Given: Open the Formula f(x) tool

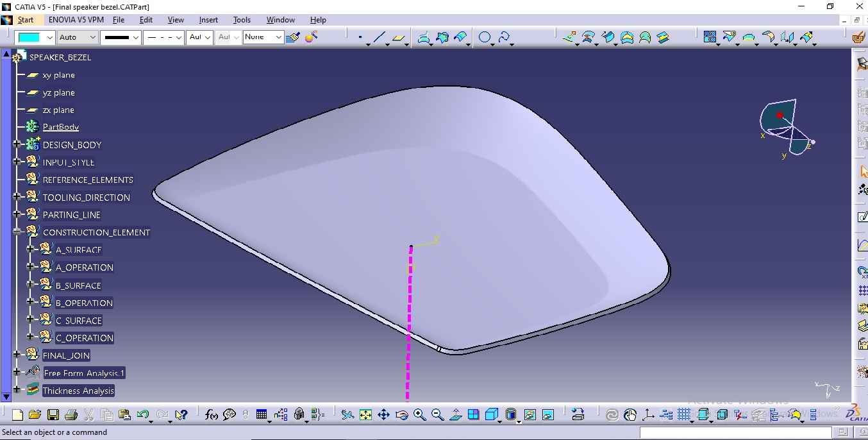Looking at the screenshot, I should [x=211, y=415].
